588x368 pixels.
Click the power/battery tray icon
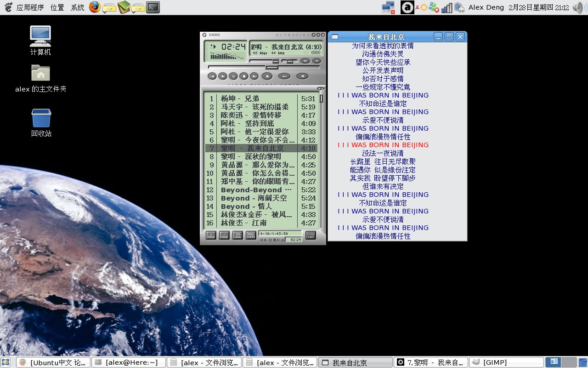pyautogui.click(x=459, y=7)
